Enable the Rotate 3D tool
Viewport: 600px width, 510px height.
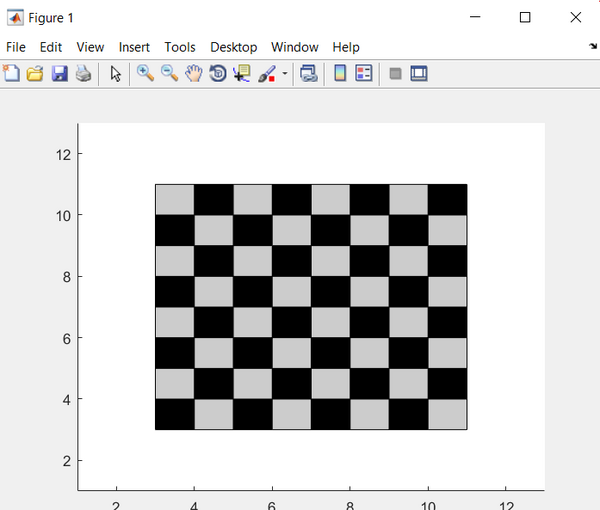218,73
